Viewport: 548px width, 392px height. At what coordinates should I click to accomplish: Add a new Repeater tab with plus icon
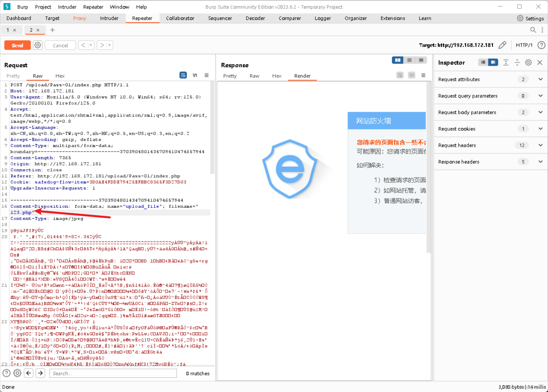click(52, 30)
